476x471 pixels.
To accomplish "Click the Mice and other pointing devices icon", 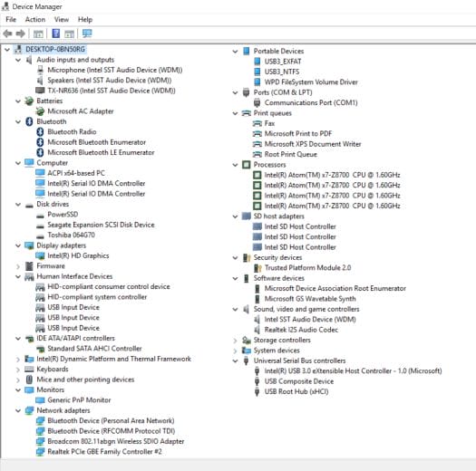I will tap(29, 380).
